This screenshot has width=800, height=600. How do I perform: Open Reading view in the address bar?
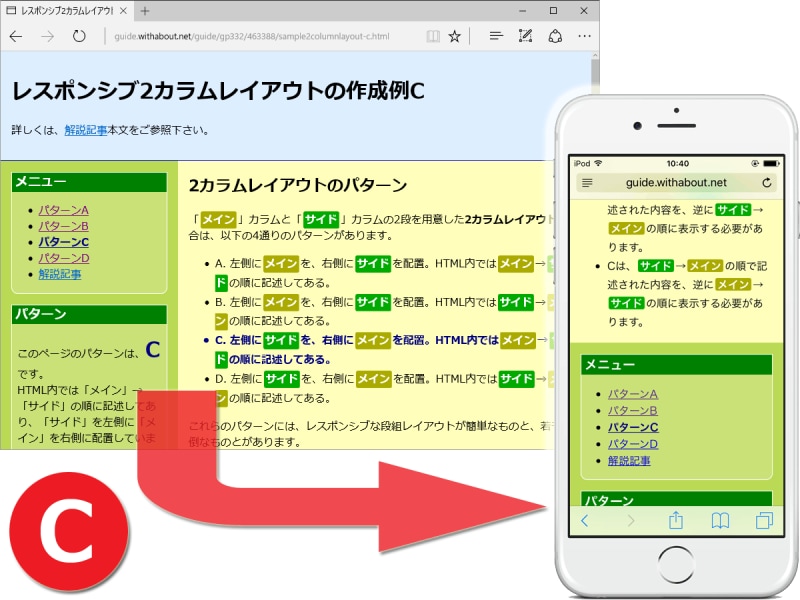433,36
